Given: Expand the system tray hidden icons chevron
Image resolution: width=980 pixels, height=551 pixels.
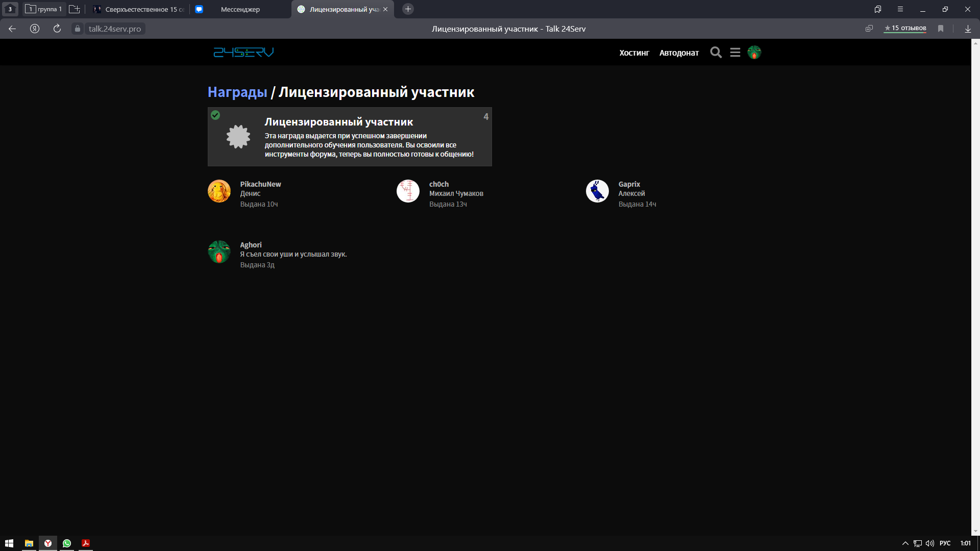Looking at the screenshot, I should (x=905, y=543).
